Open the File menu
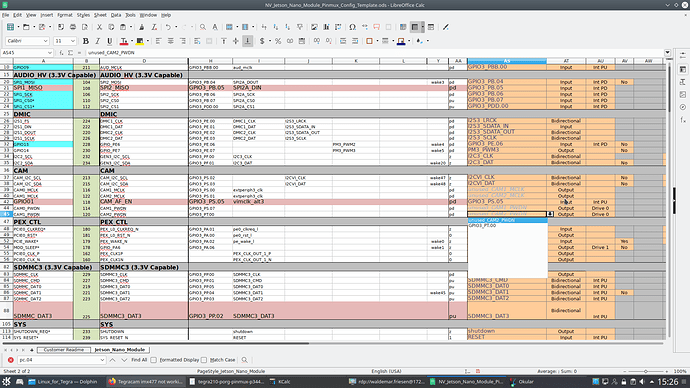This screenshot has height=388, width=690. click(x=5, y=15)
